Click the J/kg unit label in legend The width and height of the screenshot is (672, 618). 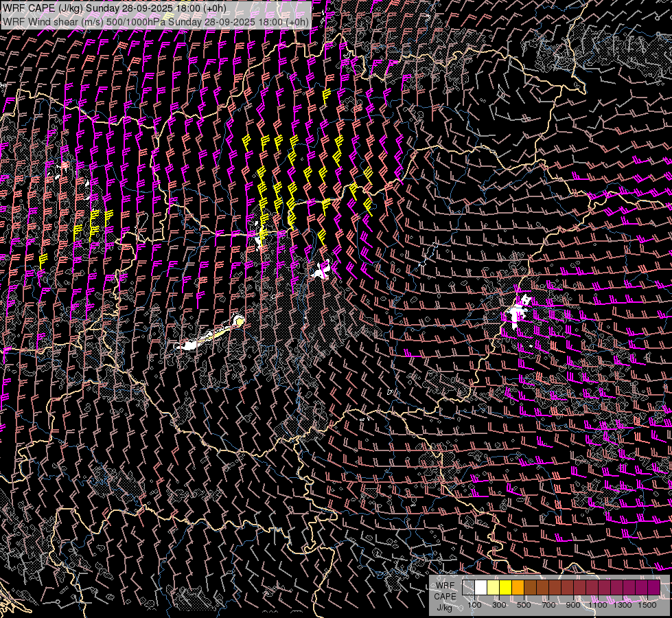(x=444, y=608)
